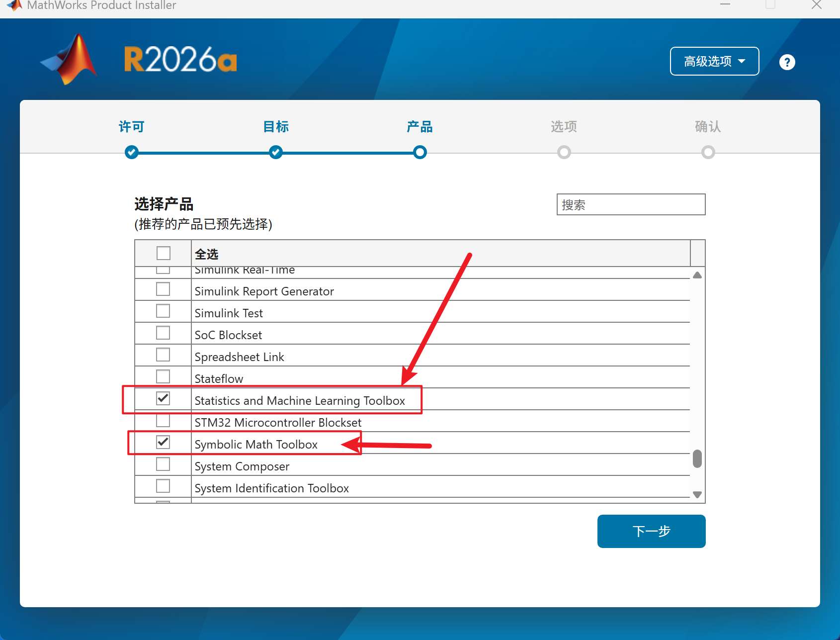The image size is (840, 640).
Task: Click the current 产品 step circle
Action: [420, 152]
